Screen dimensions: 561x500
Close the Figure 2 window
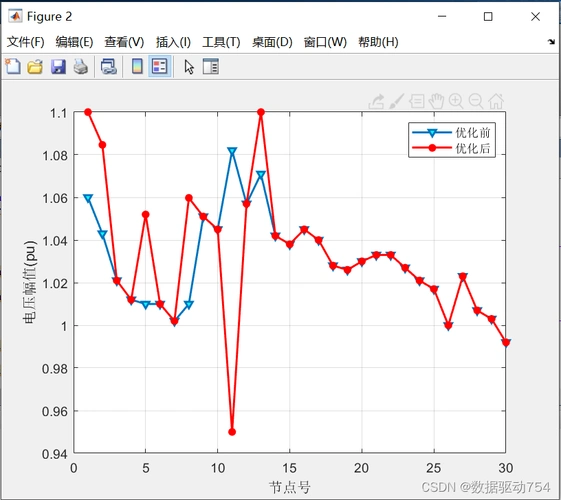(x=535, y=16)
